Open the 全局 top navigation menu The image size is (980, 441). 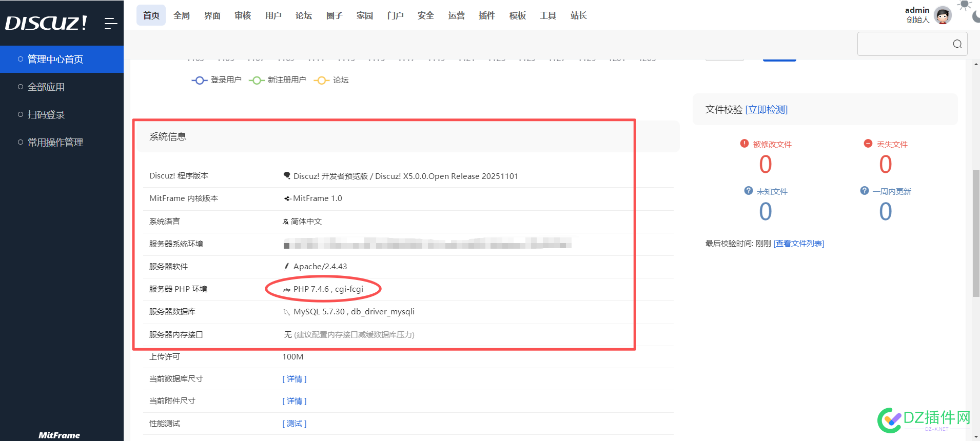click(x=182, y=15)
